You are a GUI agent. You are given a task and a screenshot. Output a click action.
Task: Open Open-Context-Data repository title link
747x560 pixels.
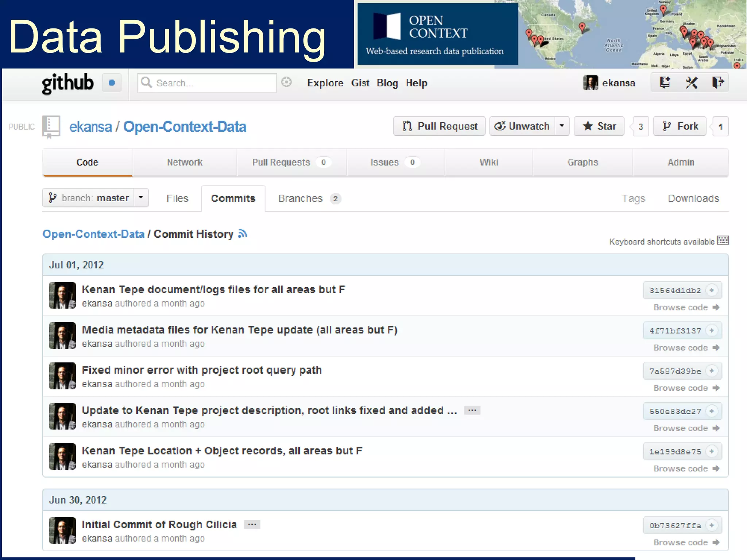(x=185, y=127)
